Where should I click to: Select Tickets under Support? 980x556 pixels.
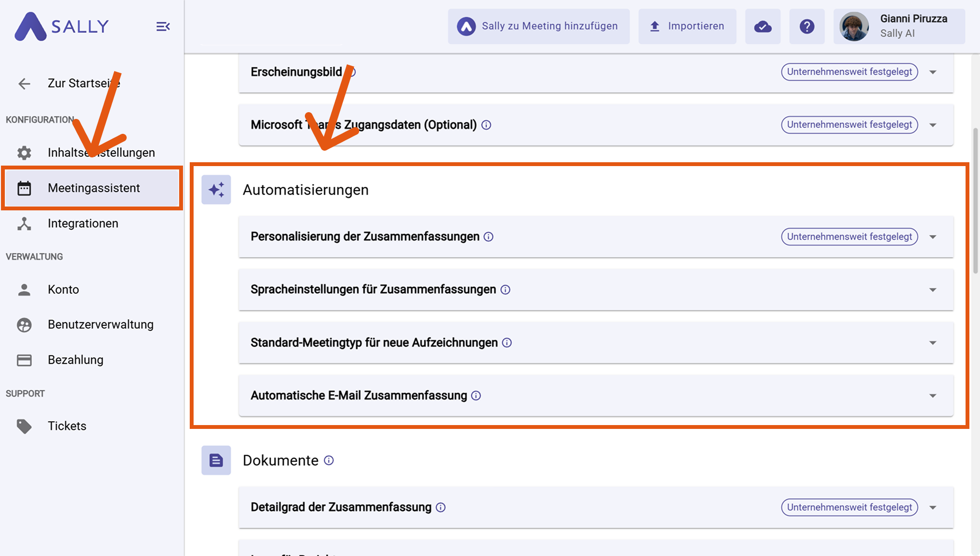tap(24, 426)
